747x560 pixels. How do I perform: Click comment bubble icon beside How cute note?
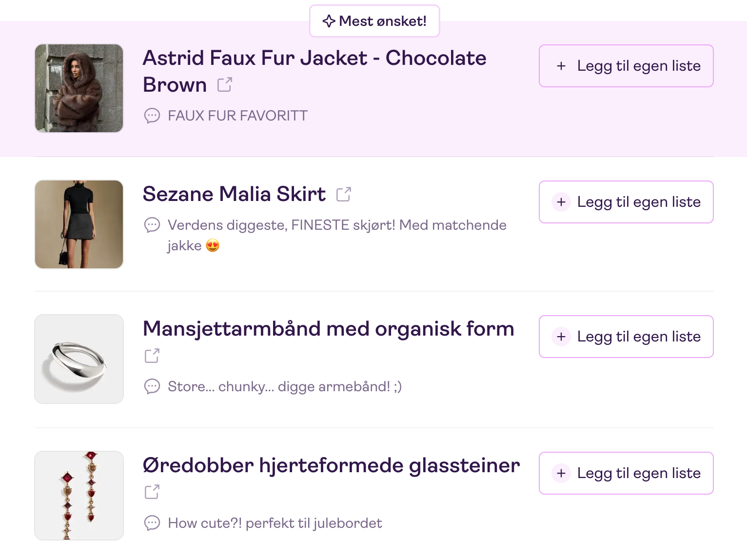pyautogui.click(x=152, y=523)
